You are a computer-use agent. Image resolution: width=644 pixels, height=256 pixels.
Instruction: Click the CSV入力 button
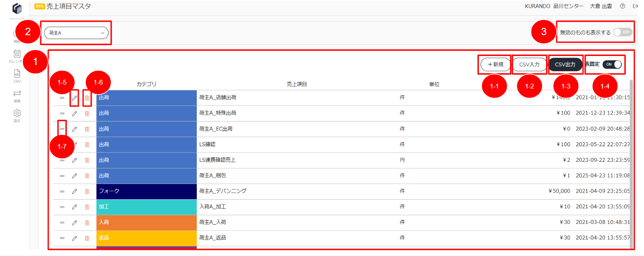[529, 65]
